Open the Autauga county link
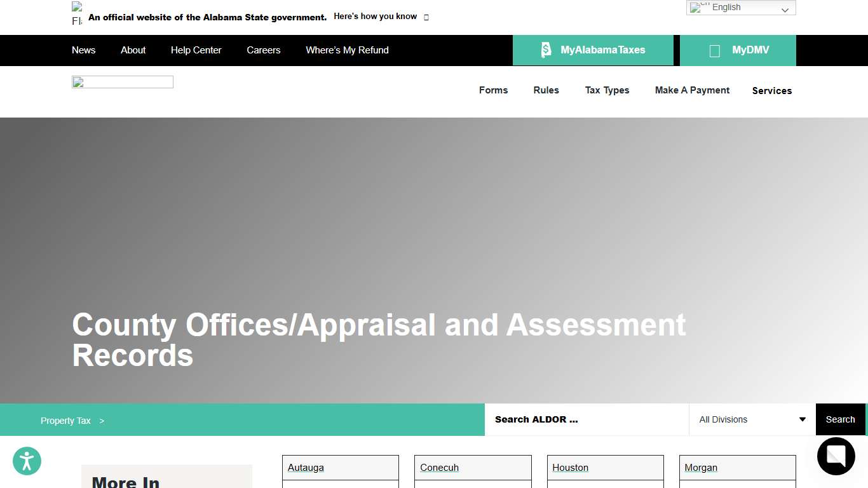 click(x=306, y=468)
